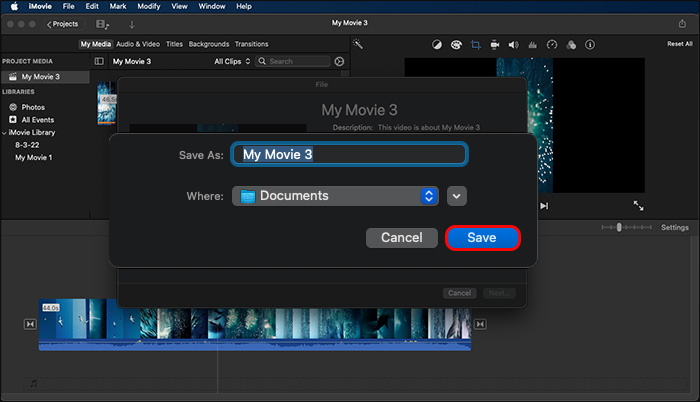Open the speed adjustment tool

pos(550,45)
